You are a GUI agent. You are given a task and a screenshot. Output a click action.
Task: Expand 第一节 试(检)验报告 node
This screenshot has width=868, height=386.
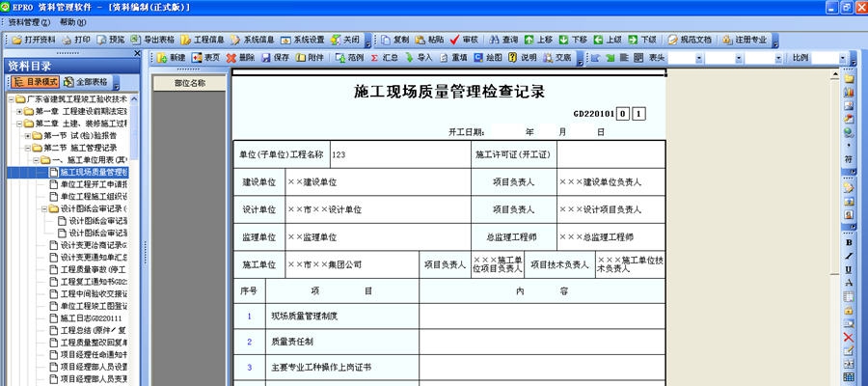pos(28,136)
